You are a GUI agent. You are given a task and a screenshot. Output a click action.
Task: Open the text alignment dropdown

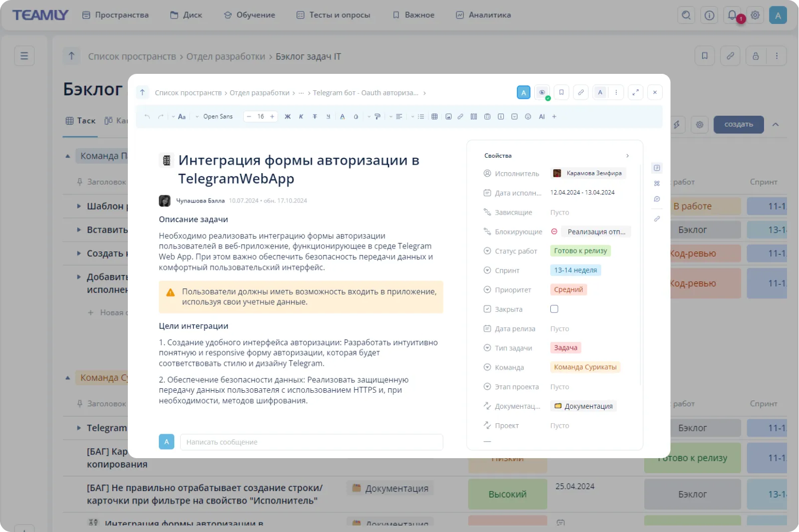[x=396, y=117]
